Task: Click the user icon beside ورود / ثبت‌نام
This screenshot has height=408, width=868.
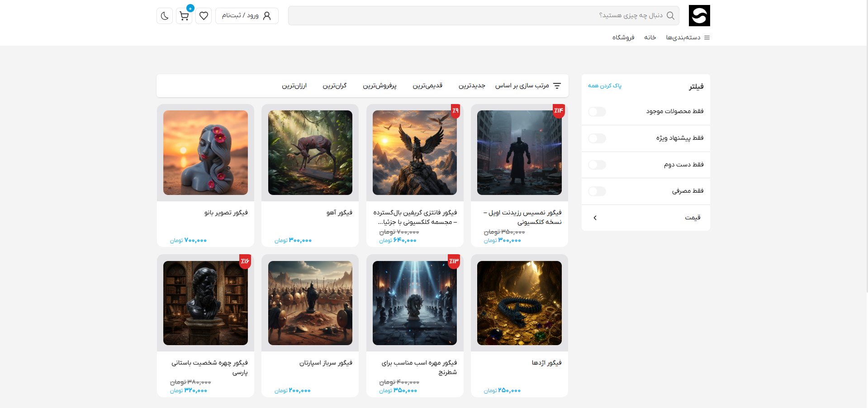Action: [x=267, y=16]
